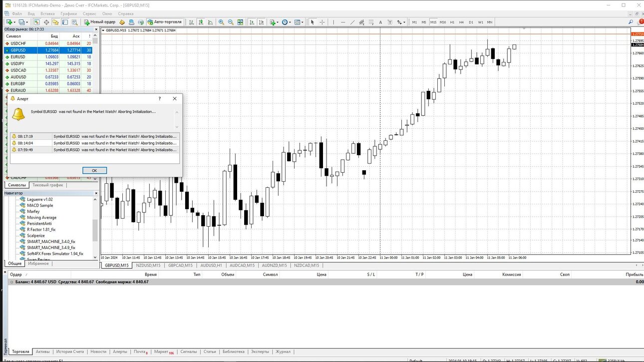
Task: Click the Zoom In magnifier
Action: pyautogui.click(x=221, y=22)
